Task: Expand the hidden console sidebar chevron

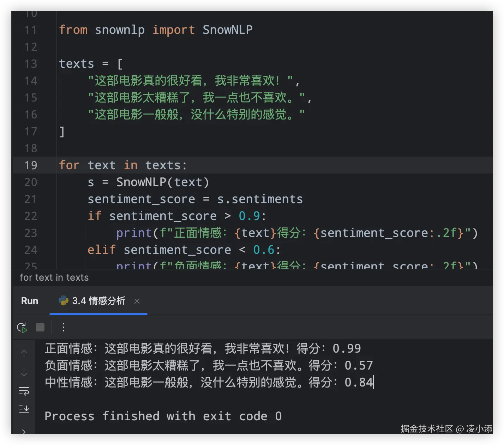Action: pos(24,431)
